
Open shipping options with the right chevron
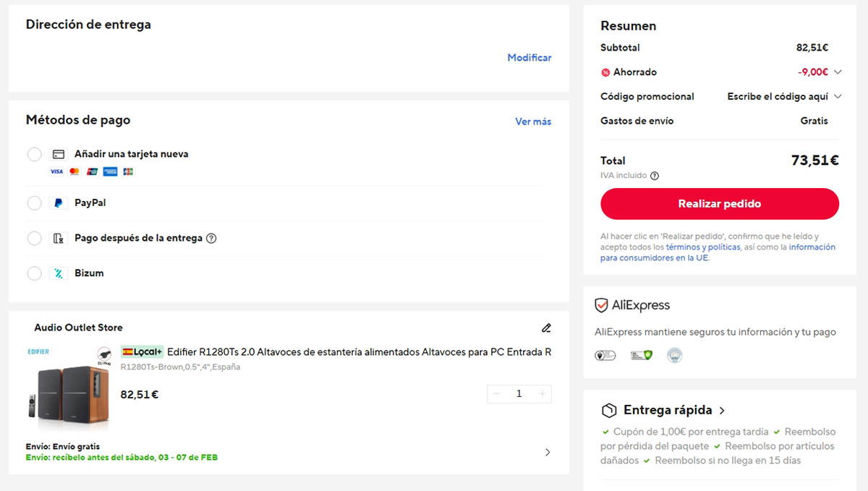point(547,452)
